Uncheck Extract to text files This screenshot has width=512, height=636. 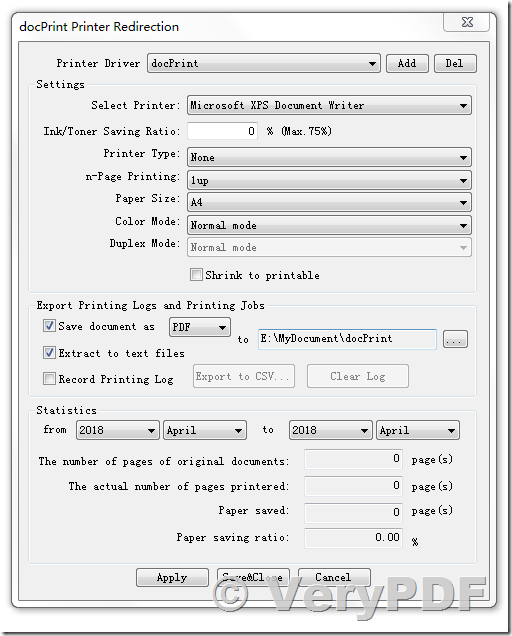(x=49, y=352)
